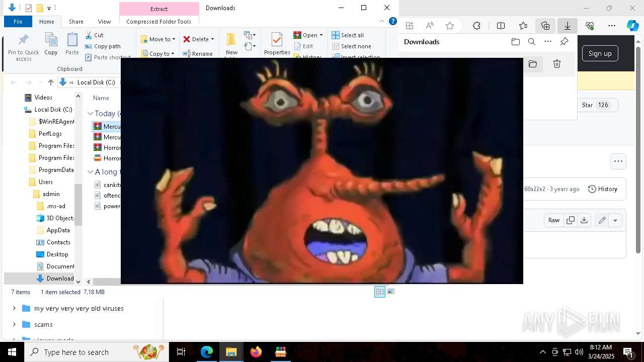Image resolution: width=644 pixels, height=362 pixels.
Task: Click Select all in the ribbon
Action: pyautogui.click(x=348, y=35)
